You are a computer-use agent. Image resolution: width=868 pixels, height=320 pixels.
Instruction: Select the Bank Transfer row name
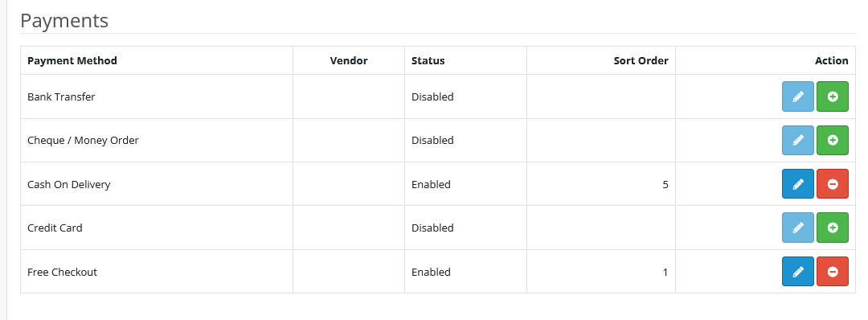(61, 97)
